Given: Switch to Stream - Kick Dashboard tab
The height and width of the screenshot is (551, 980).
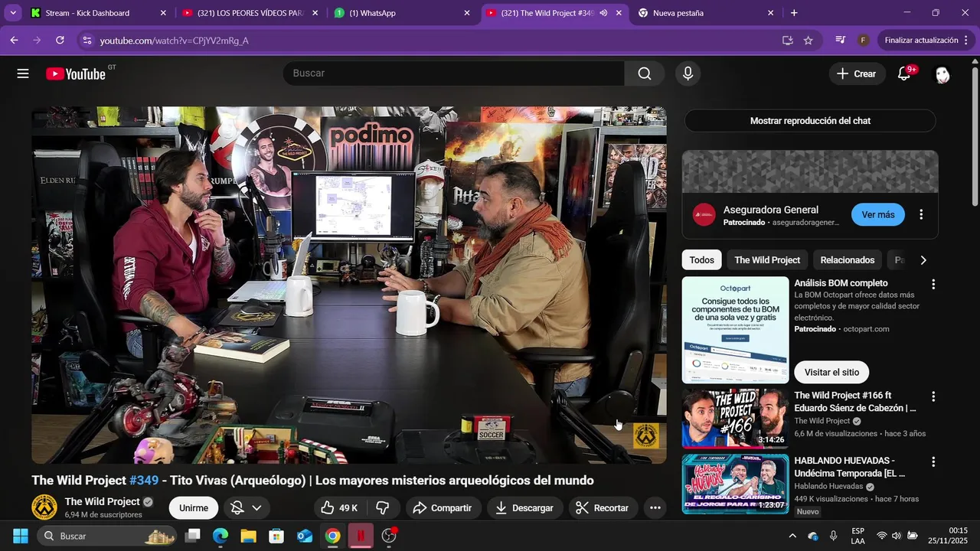Looking at the screenshot, I should [98, 13].
